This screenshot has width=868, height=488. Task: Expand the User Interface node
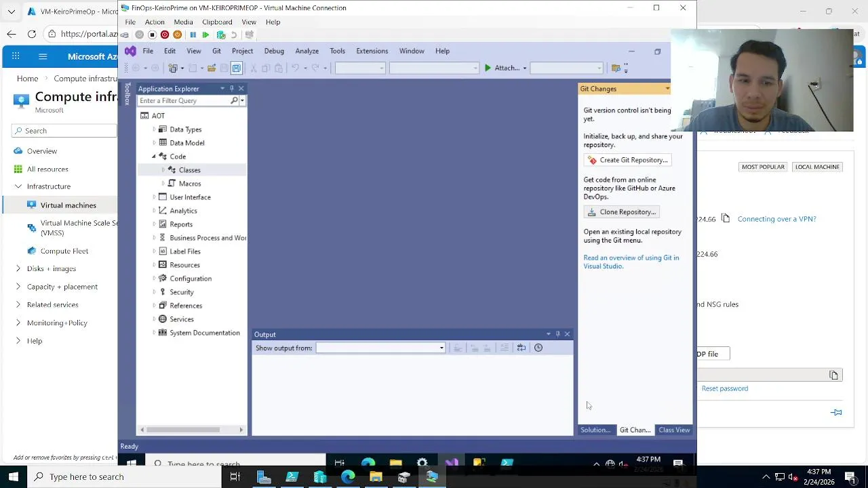pos(154,197)
